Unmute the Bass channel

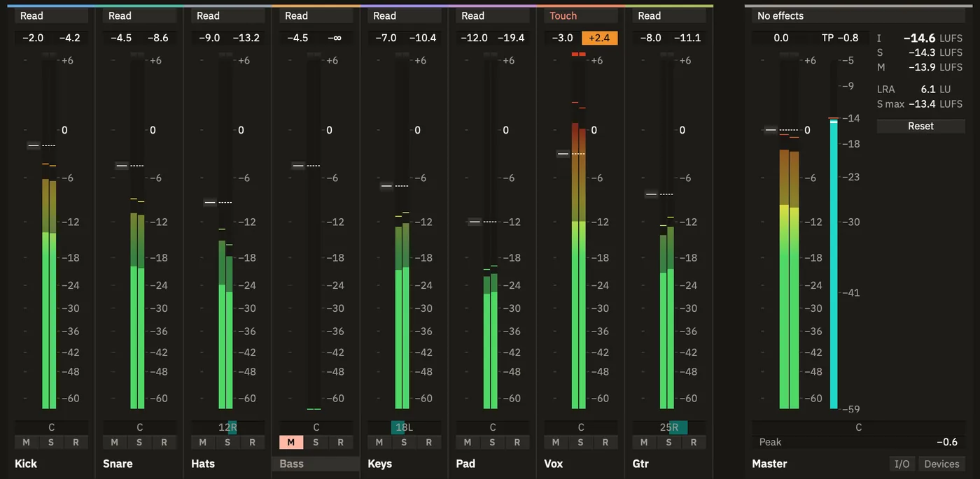(x=290, y=442)
